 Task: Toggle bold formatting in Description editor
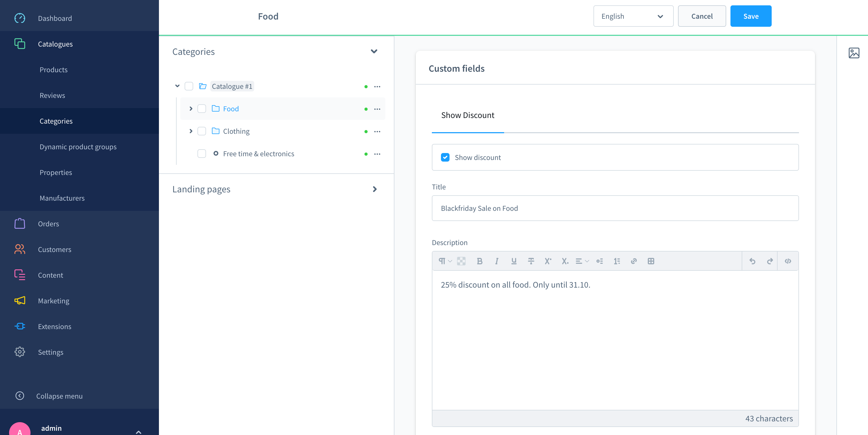[479, 261]
